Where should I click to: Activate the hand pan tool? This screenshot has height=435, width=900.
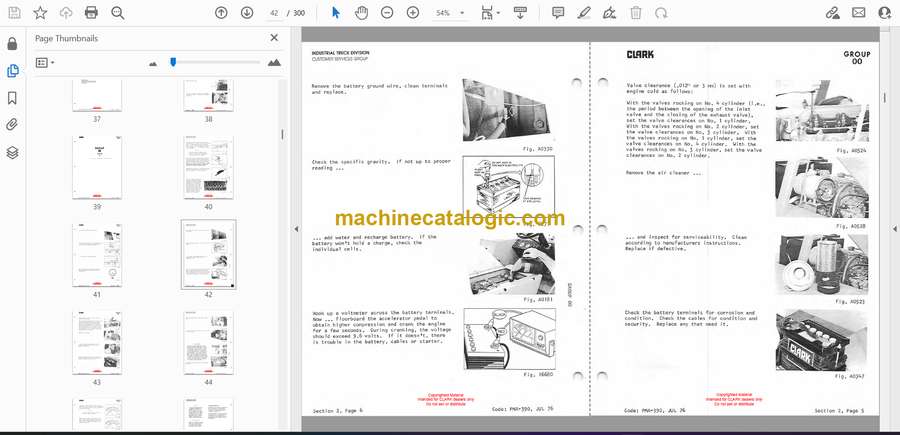click(361, 13)
